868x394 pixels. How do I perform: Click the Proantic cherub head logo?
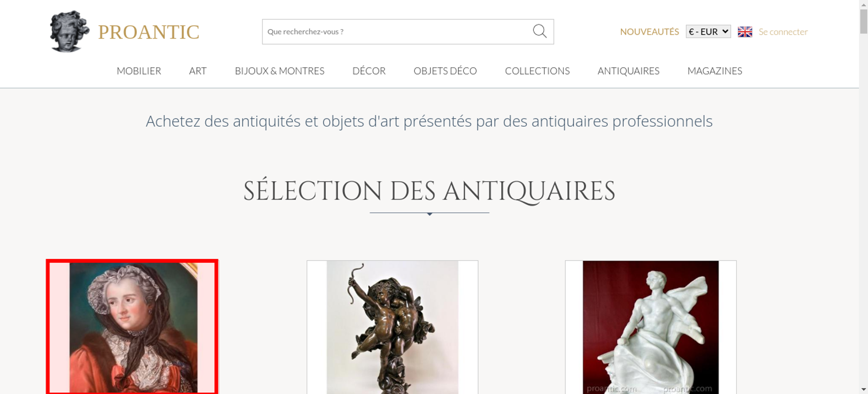point(69,31)
